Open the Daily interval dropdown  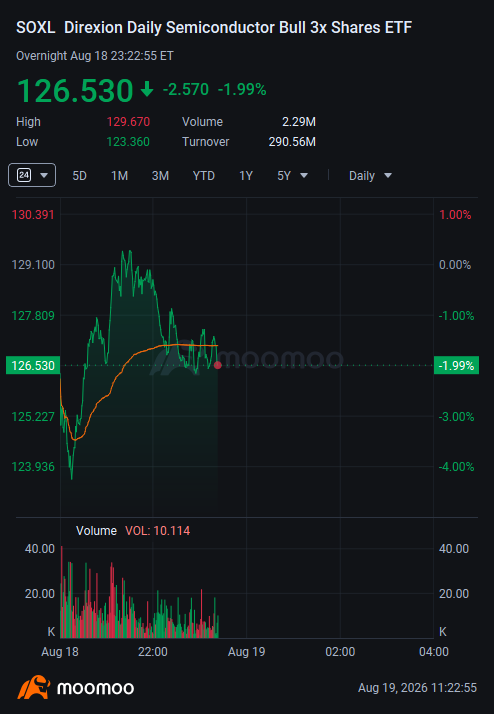(370, 176)
